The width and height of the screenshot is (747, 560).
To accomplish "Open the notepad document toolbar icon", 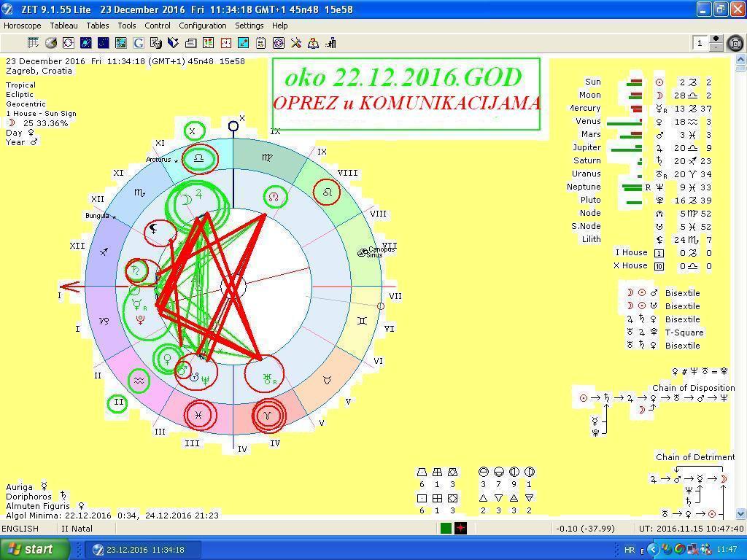I will [261, 43].
